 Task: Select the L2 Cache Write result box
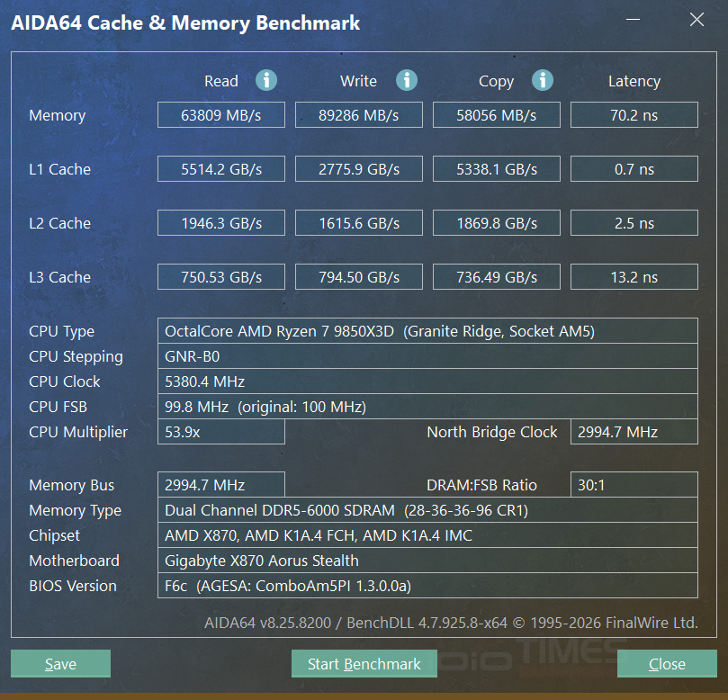358,222
